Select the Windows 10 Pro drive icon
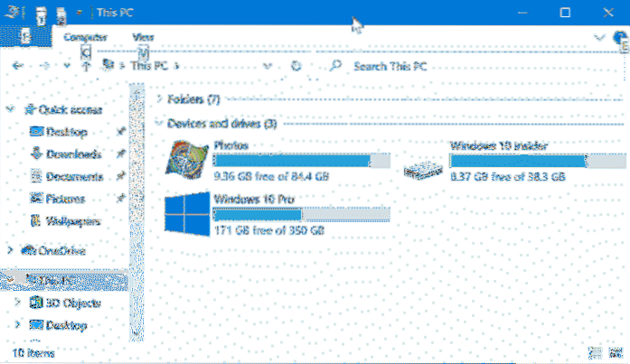The image size is (630, 364). (187, 213)
